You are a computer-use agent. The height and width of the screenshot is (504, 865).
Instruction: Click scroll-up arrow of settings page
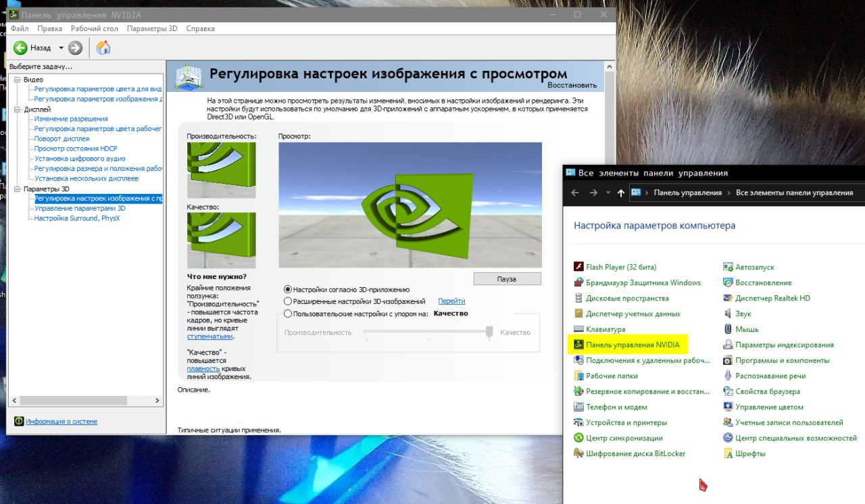click(x=610, y=67)
